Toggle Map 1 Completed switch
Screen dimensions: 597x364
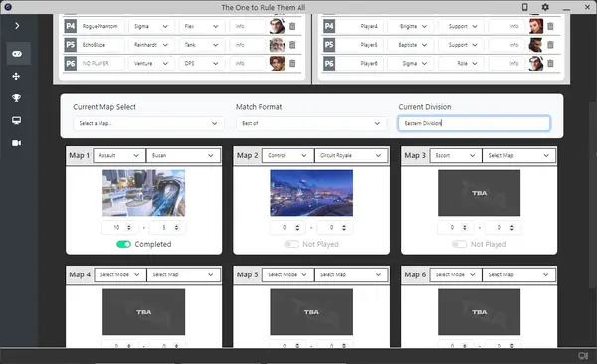pyautogui.click(x=123, y=244)
